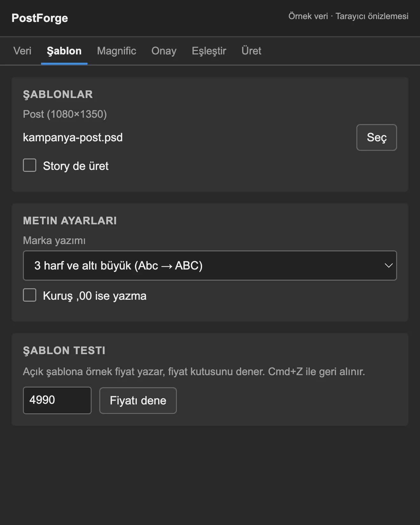Go to the Onay tab
This screenshot has width=420, height=525.
164,51
